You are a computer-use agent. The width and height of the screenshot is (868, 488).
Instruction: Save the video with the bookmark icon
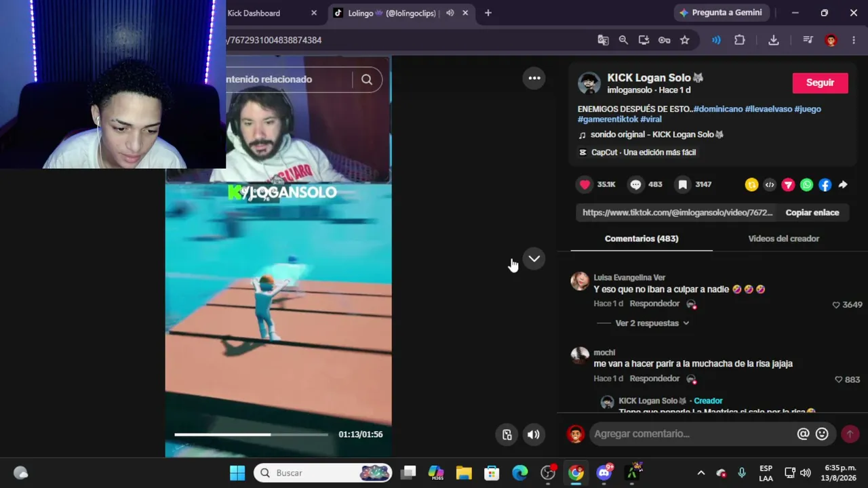click(683, 184)
